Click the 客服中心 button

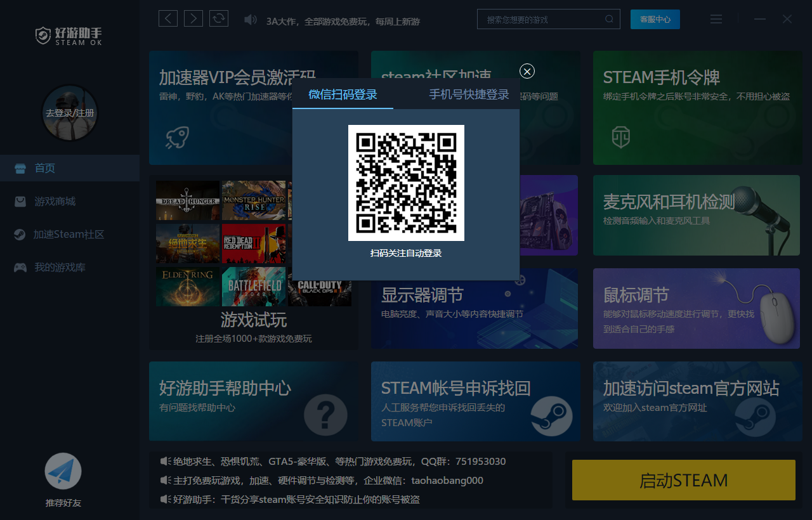pyautogui.click(x=655, y=20)
